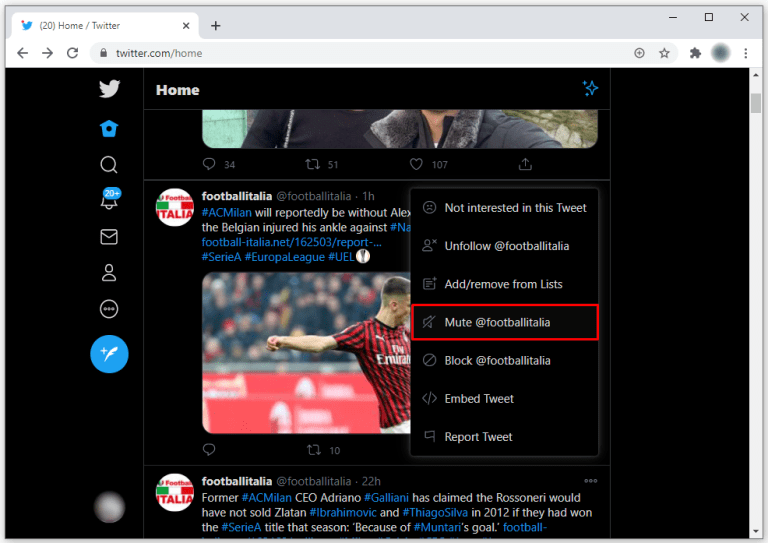Click the blue compose Tweet button
Screen dimensions: 768x543
coord(109,354)
